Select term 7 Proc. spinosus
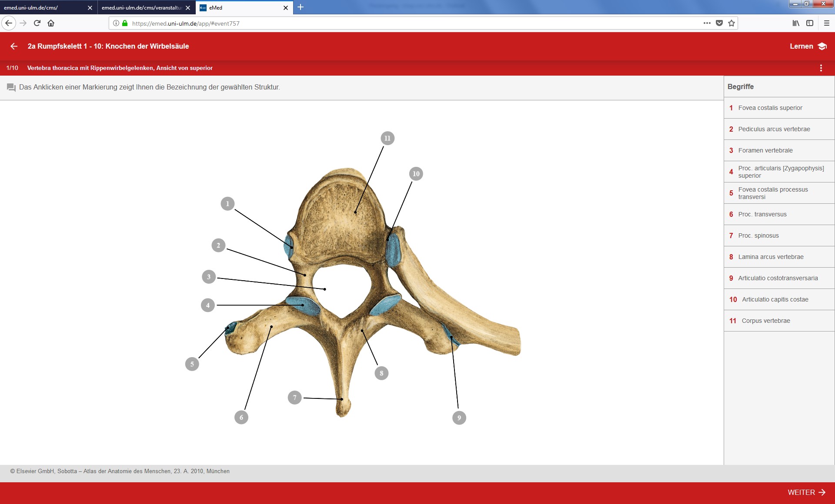The image size is (835, 504). point(779,235)
